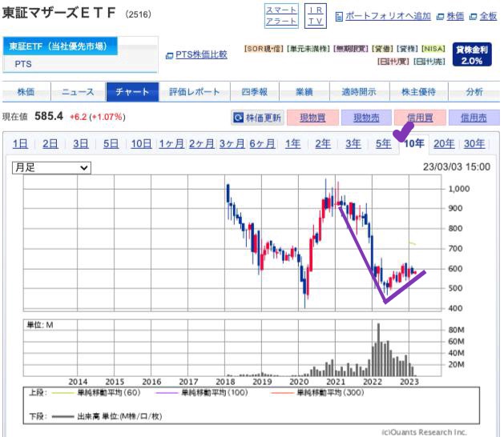
Task: Open the 月足 candle interval dropdown
Action: point(51,168)
